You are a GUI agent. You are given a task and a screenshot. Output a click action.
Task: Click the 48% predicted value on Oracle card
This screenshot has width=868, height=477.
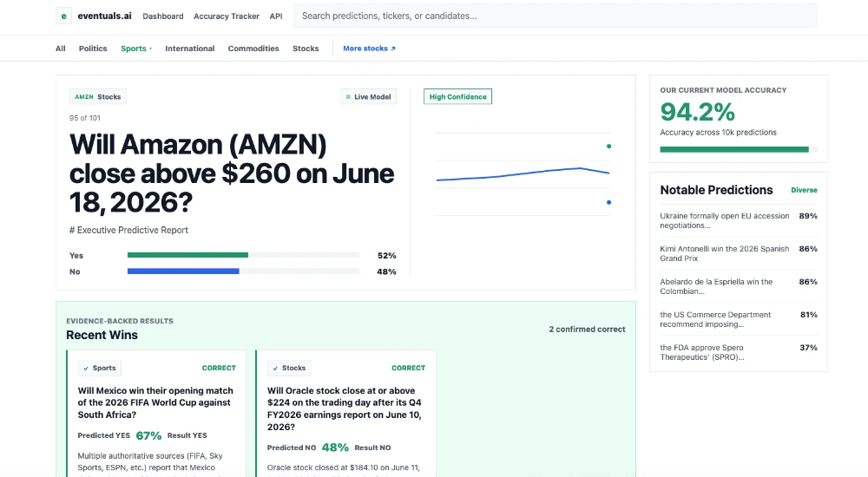click(335, 448)
